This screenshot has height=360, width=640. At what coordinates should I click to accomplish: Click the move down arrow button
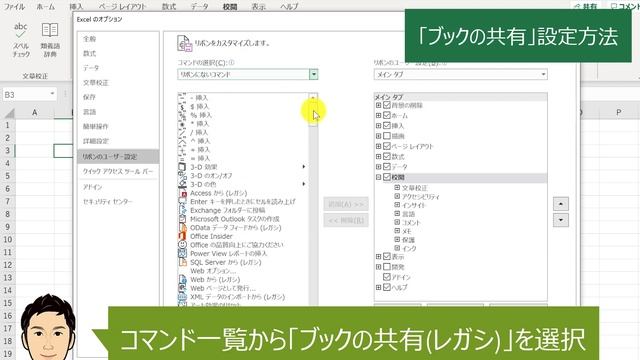[x=561, y=220]
